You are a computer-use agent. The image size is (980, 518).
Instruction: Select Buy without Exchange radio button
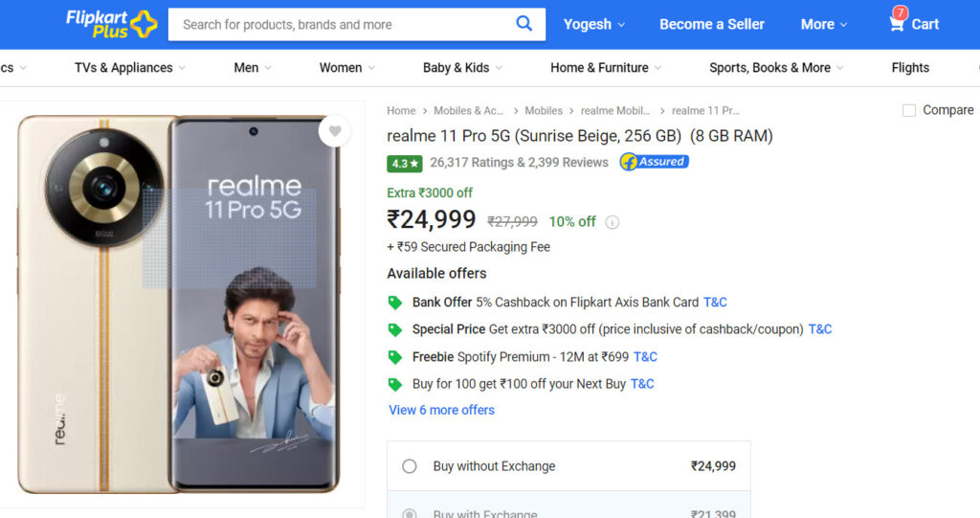[410, 466]
